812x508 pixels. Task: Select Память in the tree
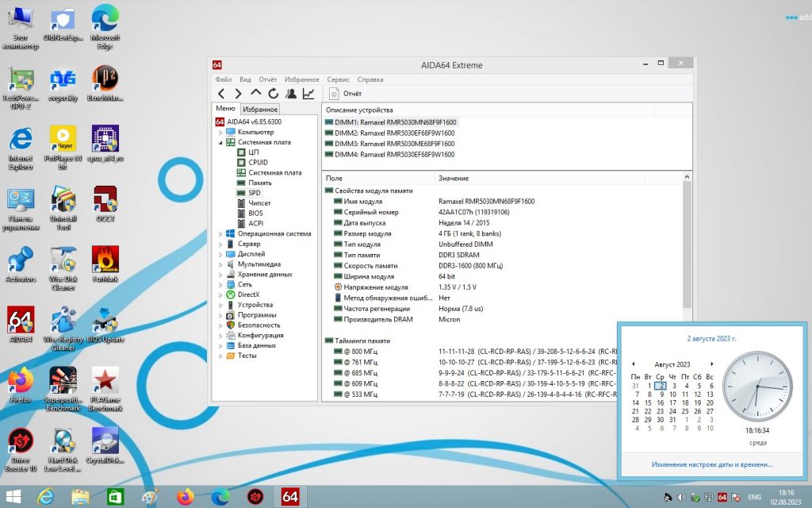click(x=259, y=183)
